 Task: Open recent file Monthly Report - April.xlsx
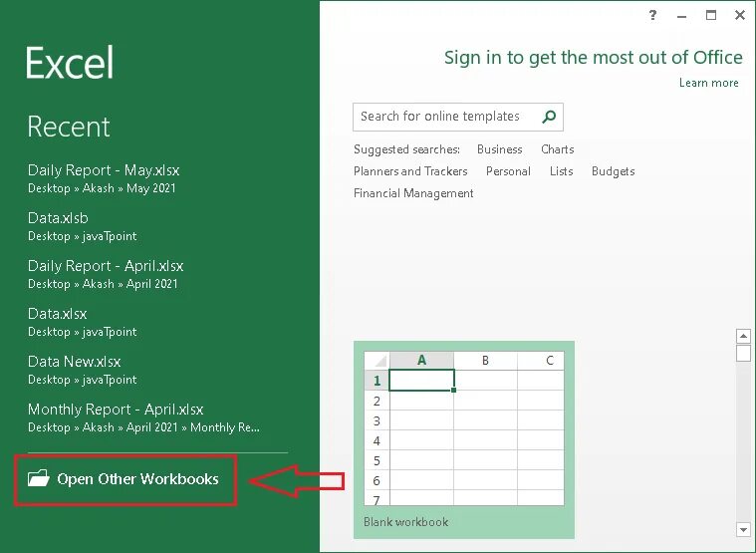tap(143, 417)
